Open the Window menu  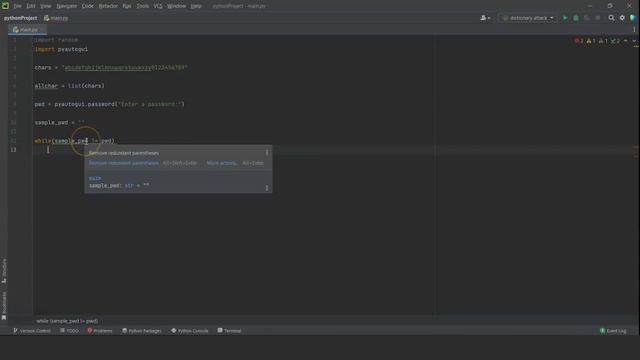[x=176, y=6]
